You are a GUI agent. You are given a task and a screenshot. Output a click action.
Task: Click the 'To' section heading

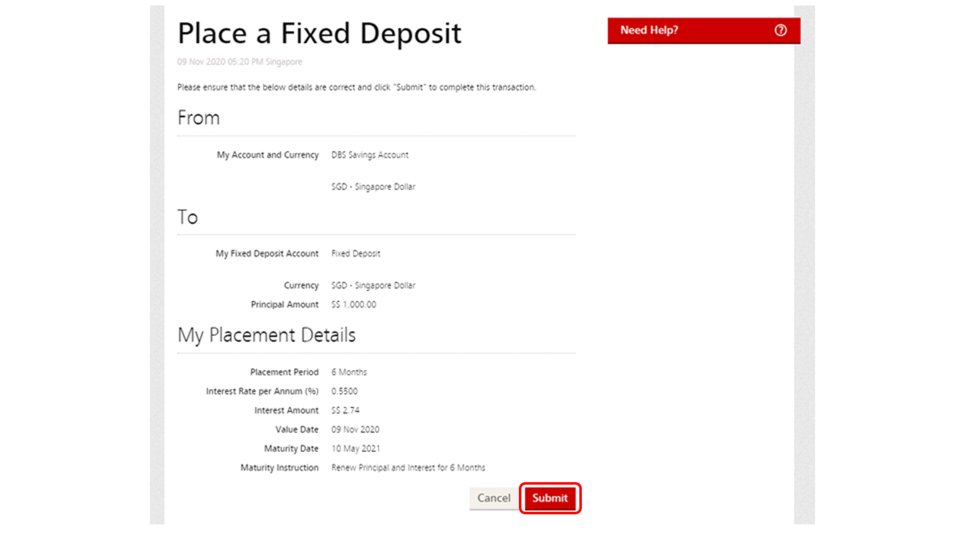click(188, 217)
